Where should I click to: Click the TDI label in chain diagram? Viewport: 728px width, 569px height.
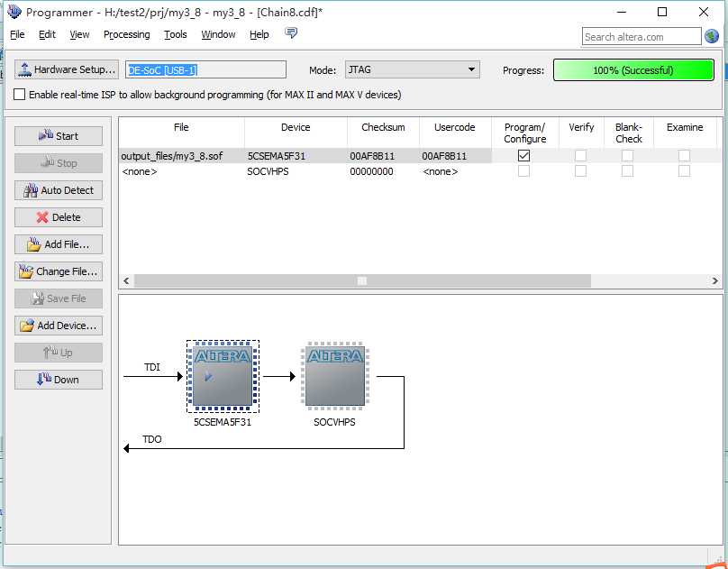(152, 367)
